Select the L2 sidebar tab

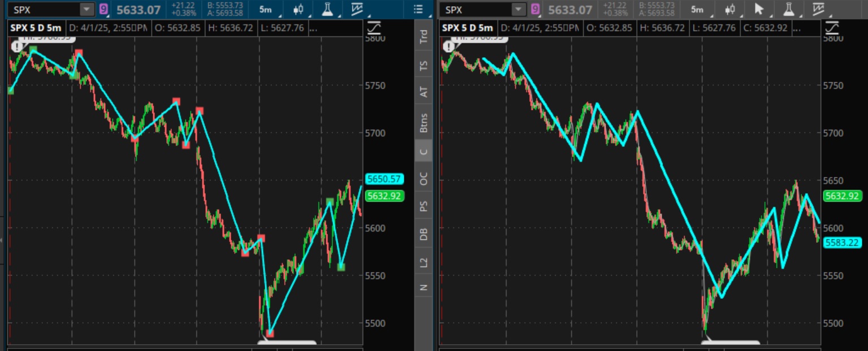423,262
